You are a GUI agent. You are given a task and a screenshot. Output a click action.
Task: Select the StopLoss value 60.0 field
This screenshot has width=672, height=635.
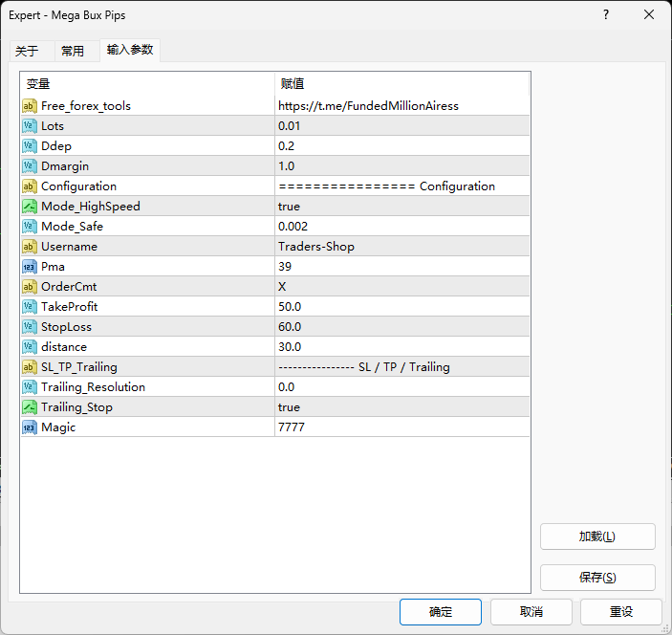[x=401, y=327]
